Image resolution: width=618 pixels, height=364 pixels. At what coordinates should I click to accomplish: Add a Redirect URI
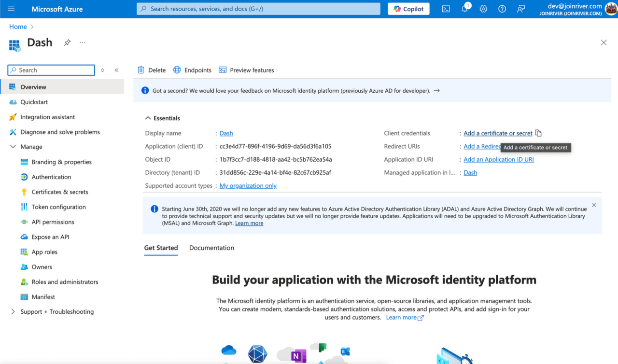[480, 146]
